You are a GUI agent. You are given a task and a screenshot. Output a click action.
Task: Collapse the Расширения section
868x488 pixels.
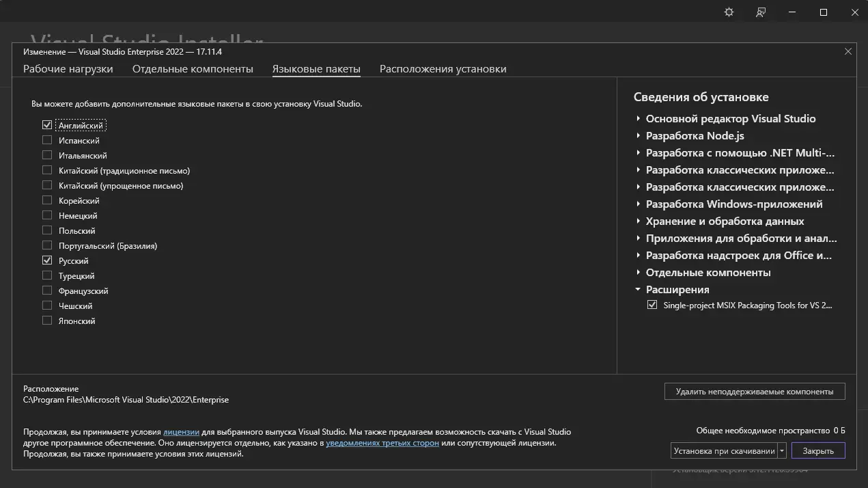pos(639,290)
